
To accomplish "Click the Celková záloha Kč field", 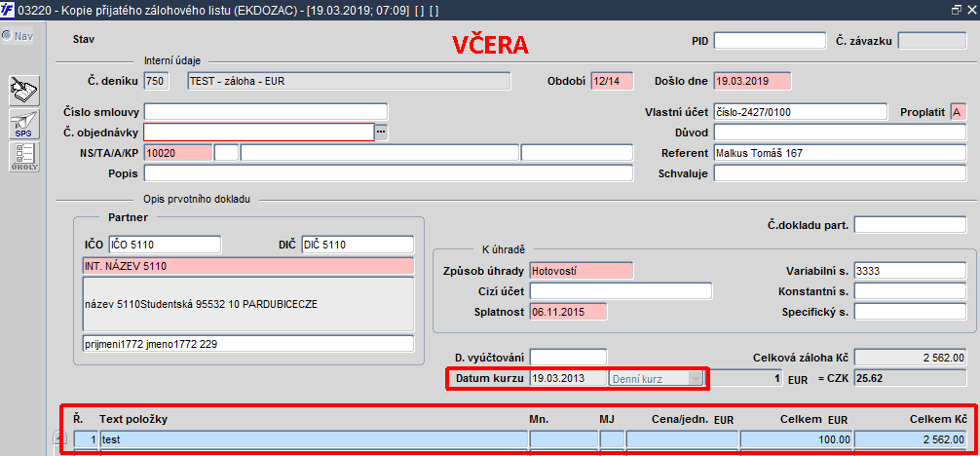I will 910,358.
